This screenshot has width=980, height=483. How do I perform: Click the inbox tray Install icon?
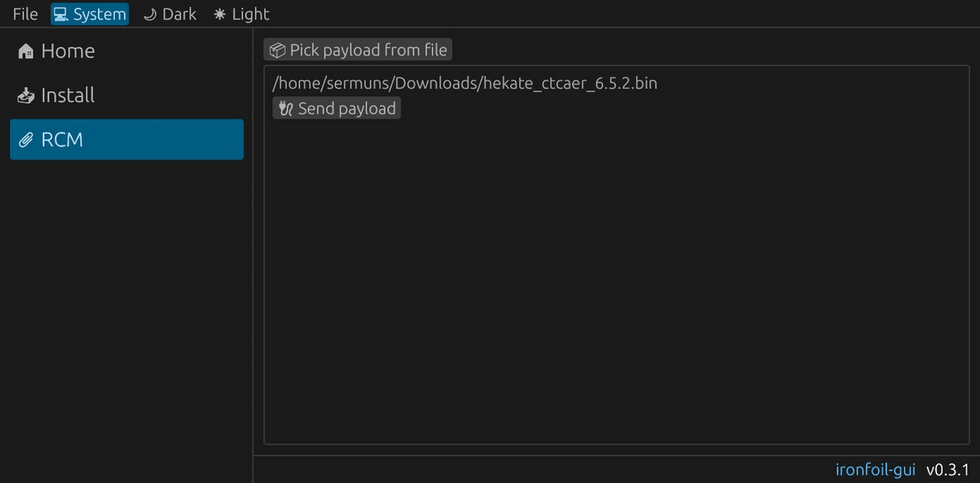(x=26, y=96)
